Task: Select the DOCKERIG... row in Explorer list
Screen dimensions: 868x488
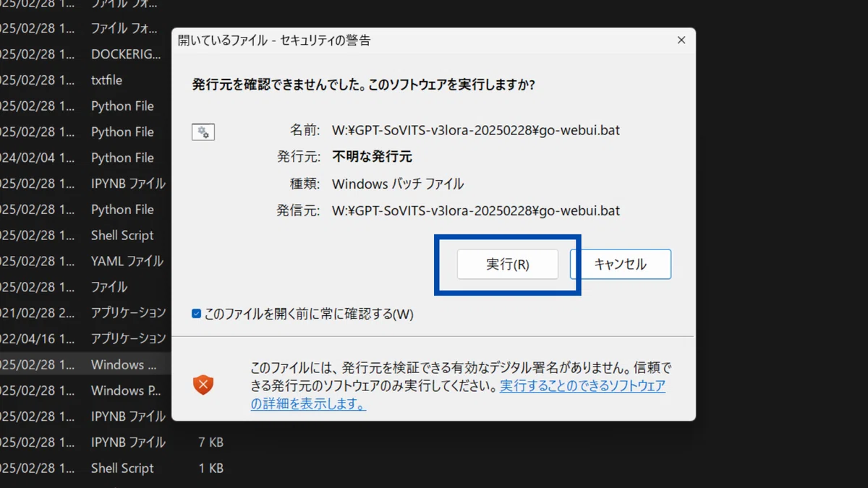Action: pos(85,54)
